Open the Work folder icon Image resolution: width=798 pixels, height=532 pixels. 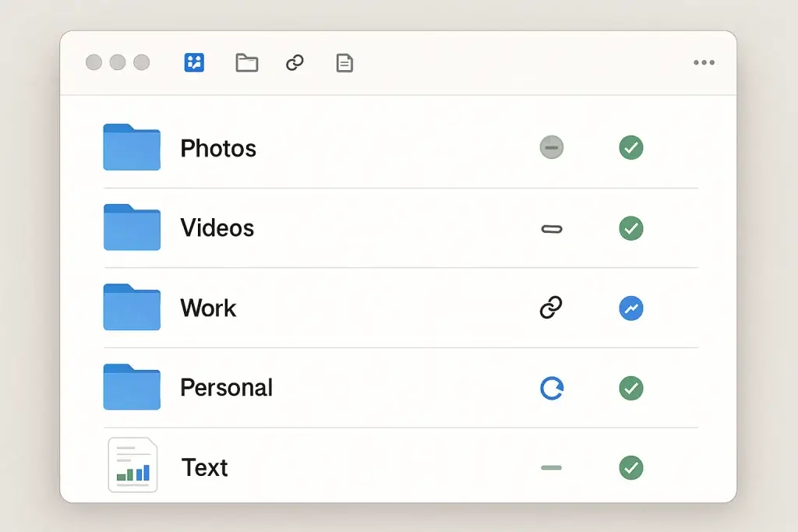tap(132, 307)
